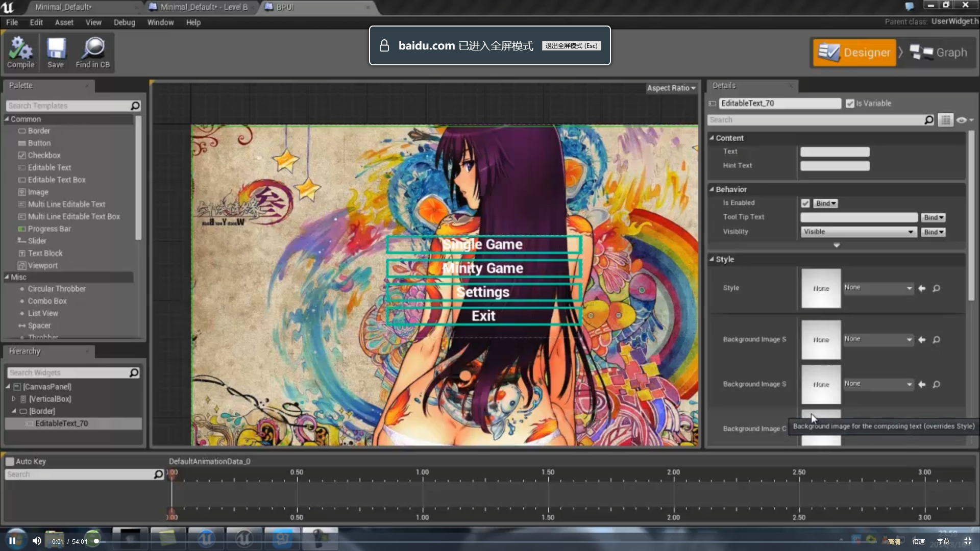The image size is (980, 551).
Task: Open the Help menu
Action: tap(193, 22)
